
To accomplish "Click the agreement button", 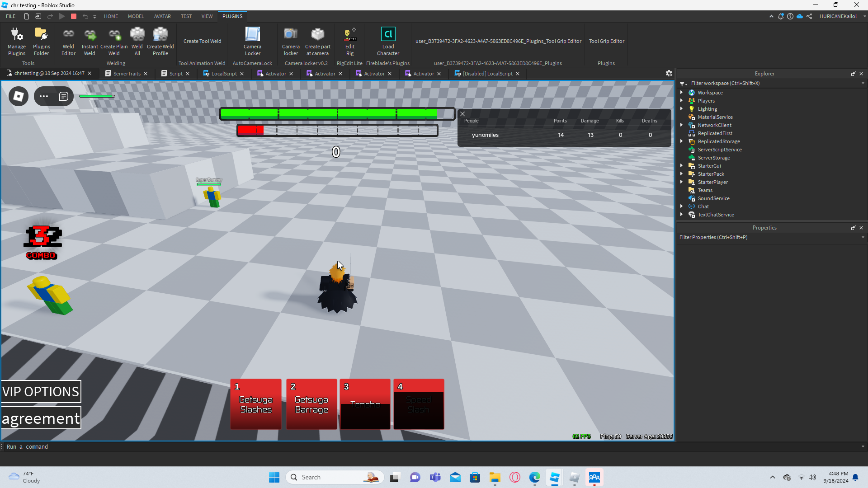I will pyautogui.click(x=41, y=418).
